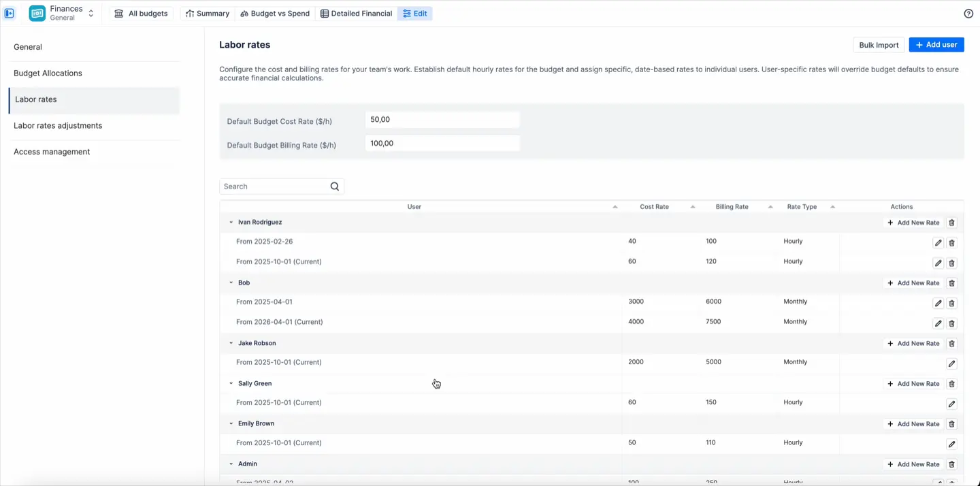Open General settings section
The width and height of the screenshot is (980, 486).
click(x=95, y=47)
